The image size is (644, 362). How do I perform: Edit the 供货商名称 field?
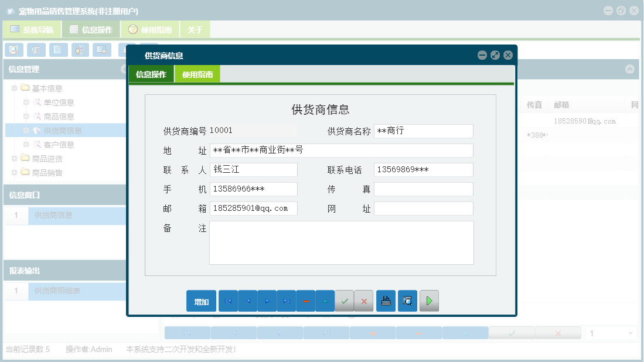[x=424, y=131]
